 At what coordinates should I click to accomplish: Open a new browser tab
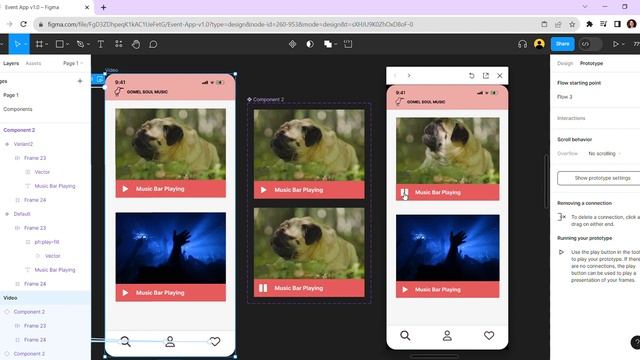[103, 7]
